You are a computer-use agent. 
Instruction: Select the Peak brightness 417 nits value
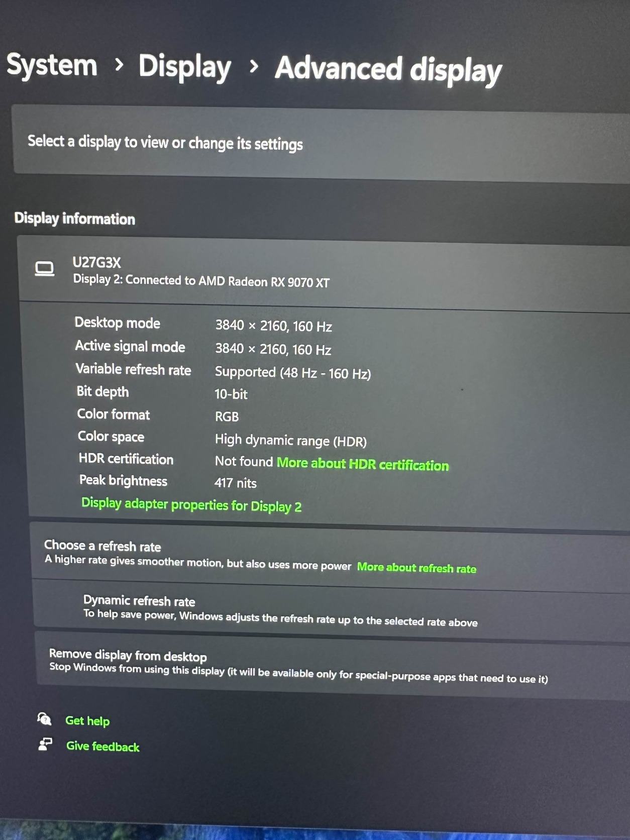235,483
